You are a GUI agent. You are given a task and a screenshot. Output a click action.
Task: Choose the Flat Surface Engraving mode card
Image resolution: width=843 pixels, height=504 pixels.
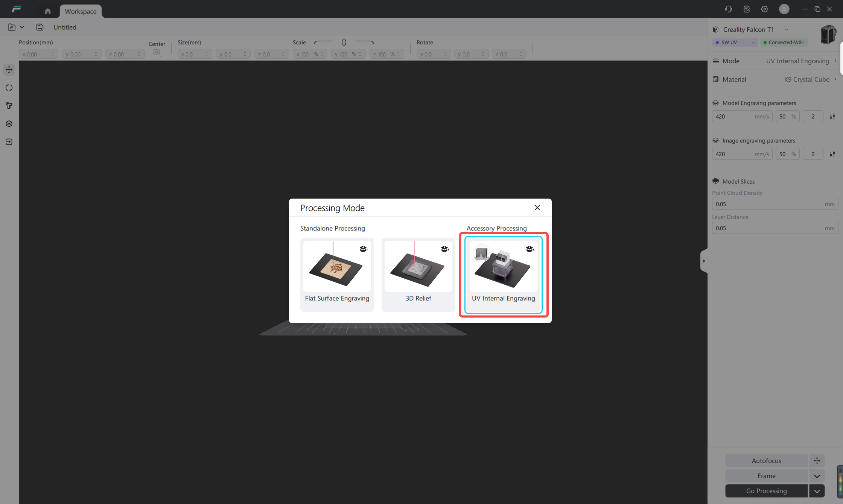[337, 275]
